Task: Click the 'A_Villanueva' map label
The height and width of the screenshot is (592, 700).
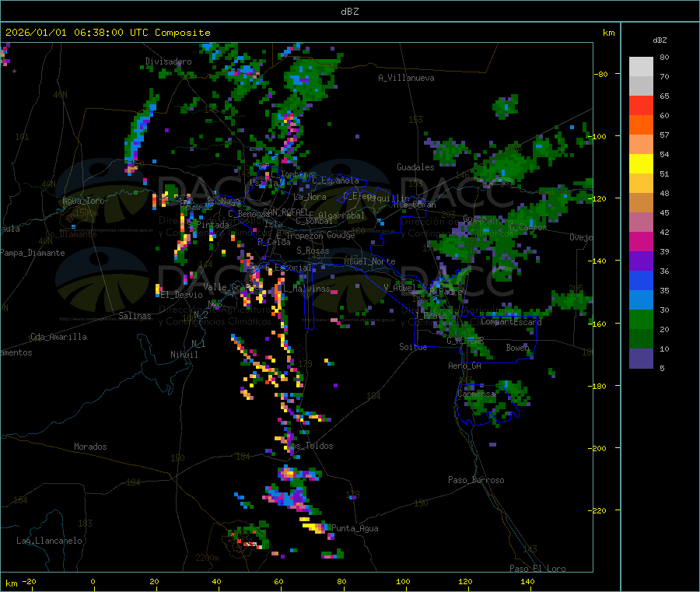Action: click(406, 78)
